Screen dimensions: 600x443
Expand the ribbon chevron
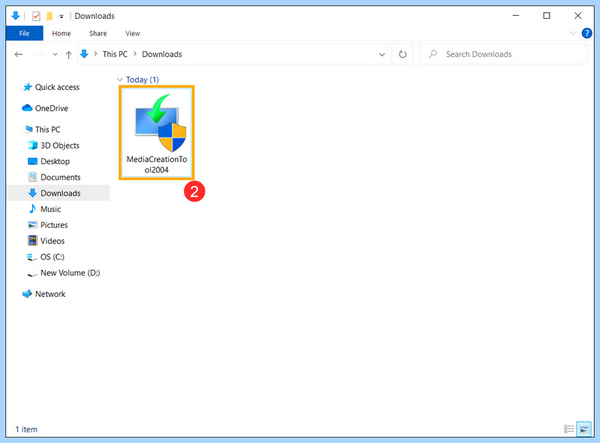[573, 33]
